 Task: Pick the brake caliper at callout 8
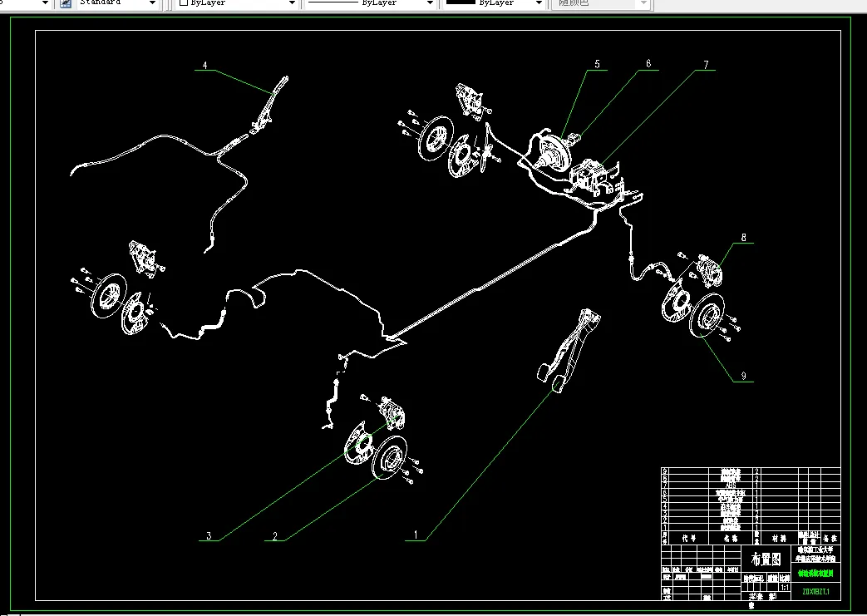710,269
